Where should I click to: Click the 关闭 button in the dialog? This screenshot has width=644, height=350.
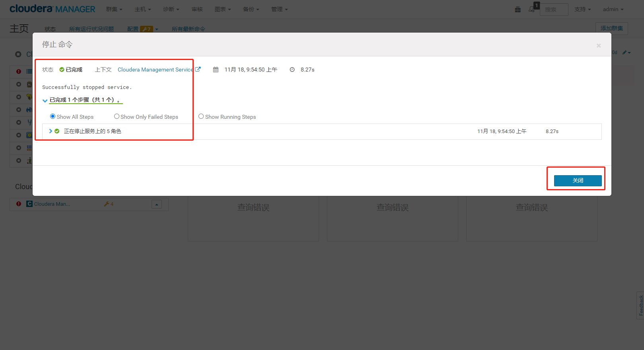click(x=578, y=180)
